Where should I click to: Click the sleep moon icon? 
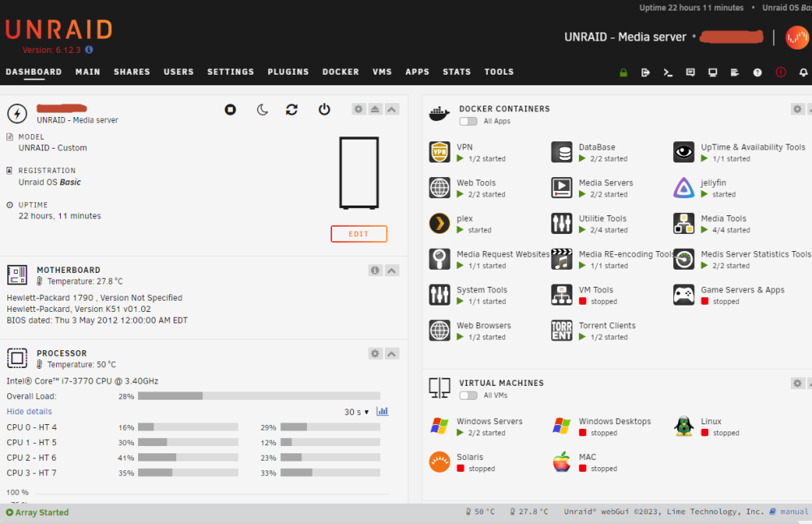pos(262,110)
